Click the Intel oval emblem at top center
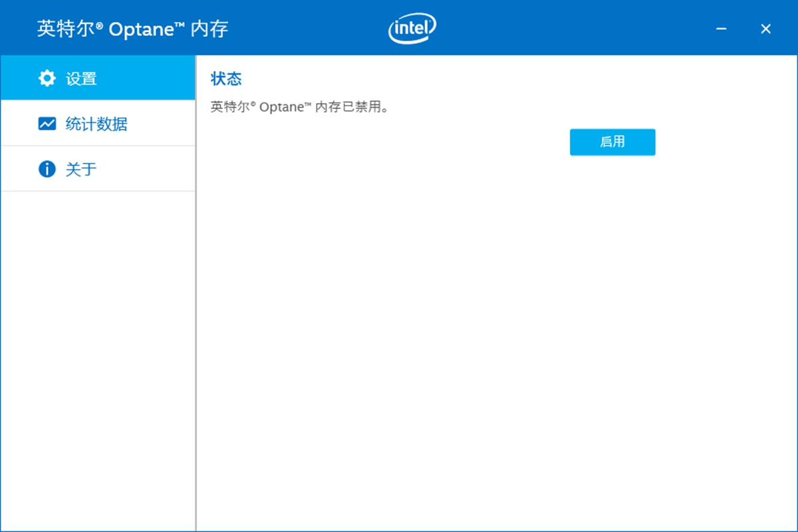The image size is (798, 532). pos(412,27)
